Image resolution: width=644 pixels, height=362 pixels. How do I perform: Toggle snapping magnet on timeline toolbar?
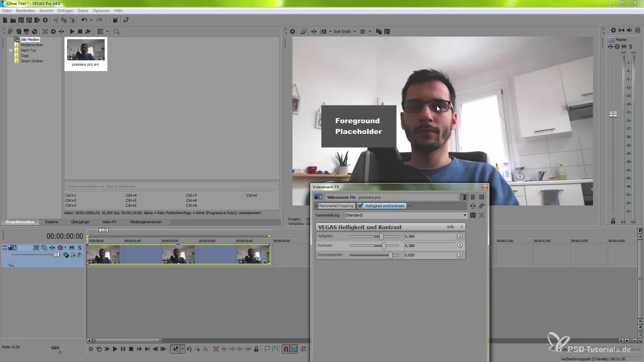pyautogui.click(x=286, y=349)
